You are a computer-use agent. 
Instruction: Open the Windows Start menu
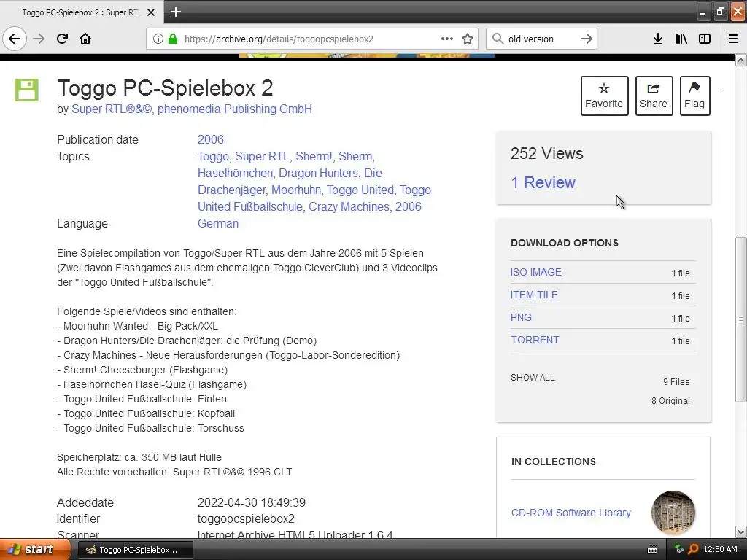tap(34, 550)
